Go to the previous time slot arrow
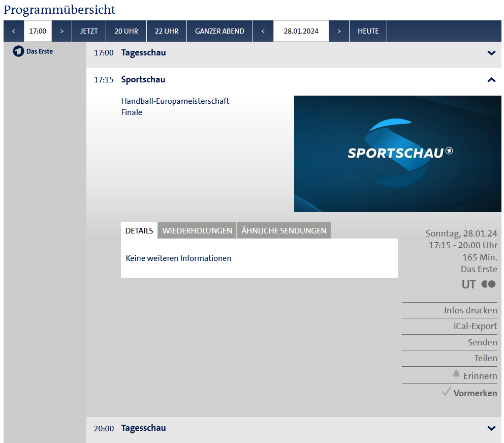The height and width of the screenshot is (443, 504). click(14, 31)
